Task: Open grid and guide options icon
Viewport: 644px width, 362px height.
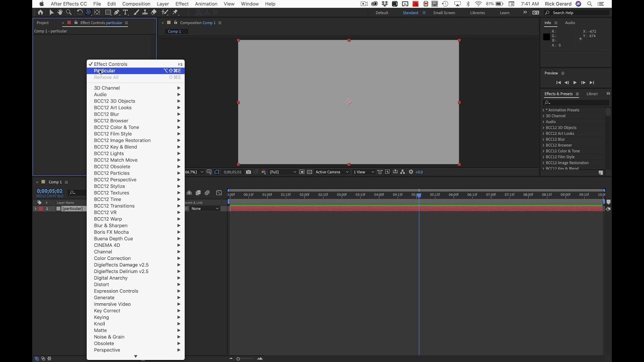Action: point(209,172)
